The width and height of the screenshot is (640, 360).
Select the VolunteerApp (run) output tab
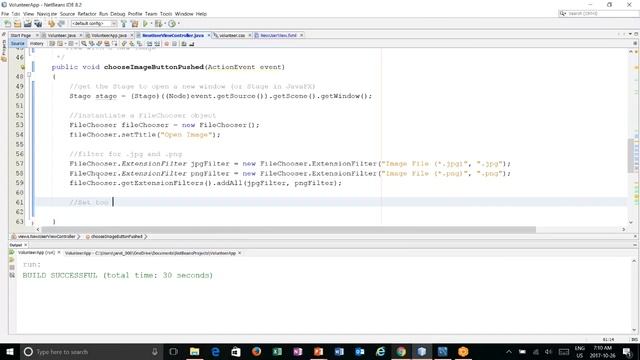pyautogui.click(x=36, y=253)
